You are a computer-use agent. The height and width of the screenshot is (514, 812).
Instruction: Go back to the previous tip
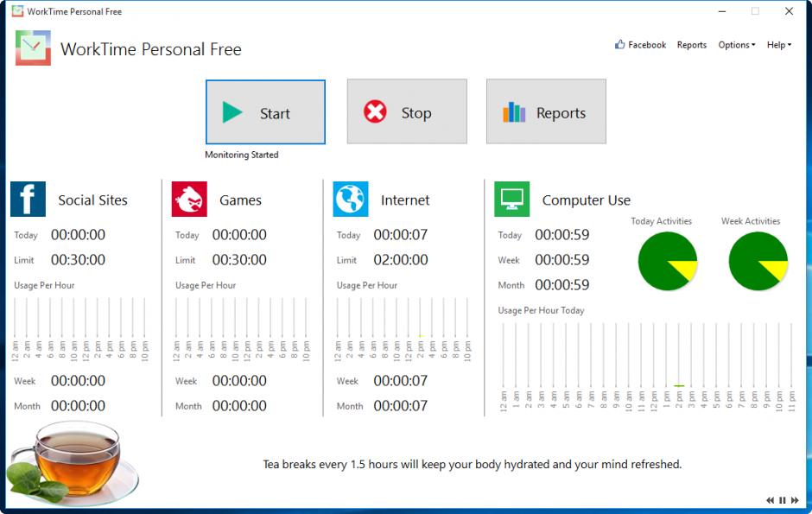pos(770,499)
